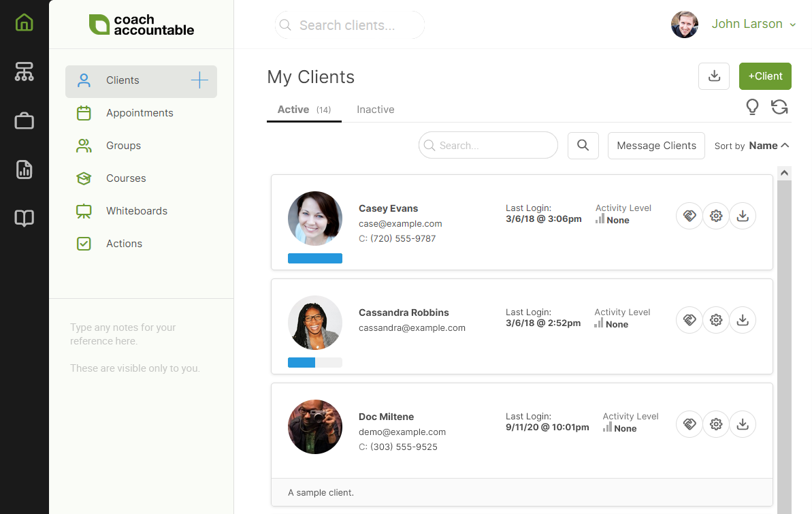Select the magnifying glass search button
The height and width of the screenshot is (514, 812).
coord(583,145)
